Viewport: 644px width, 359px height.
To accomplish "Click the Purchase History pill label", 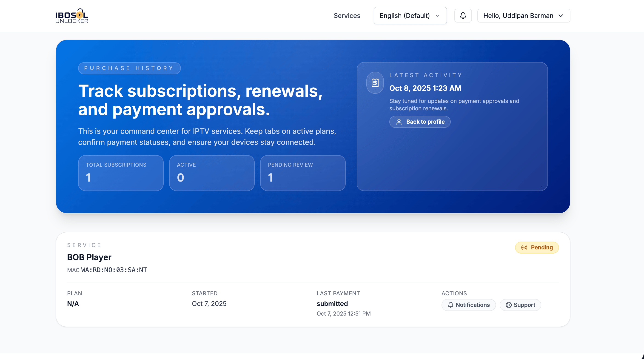I will (129, 68).
